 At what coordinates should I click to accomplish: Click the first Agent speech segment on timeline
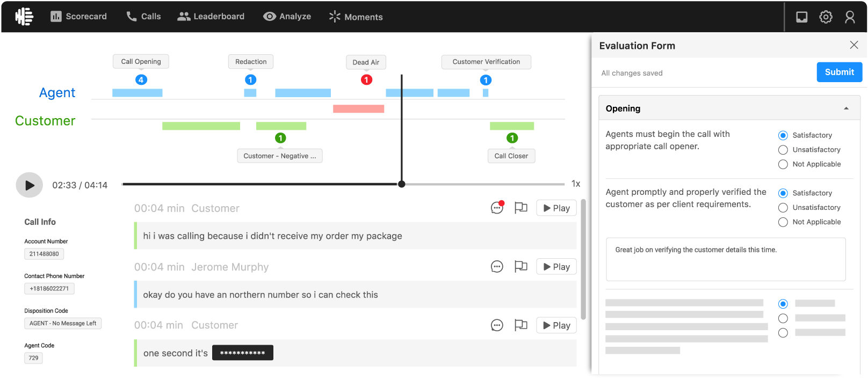point(138,93)
